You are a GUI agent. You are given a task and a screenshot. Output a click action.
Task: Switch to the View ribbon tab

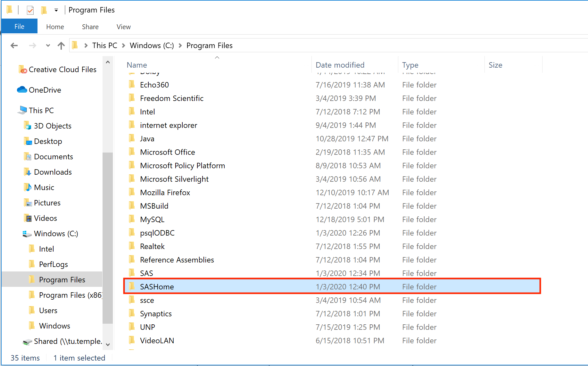click(124, 27)
